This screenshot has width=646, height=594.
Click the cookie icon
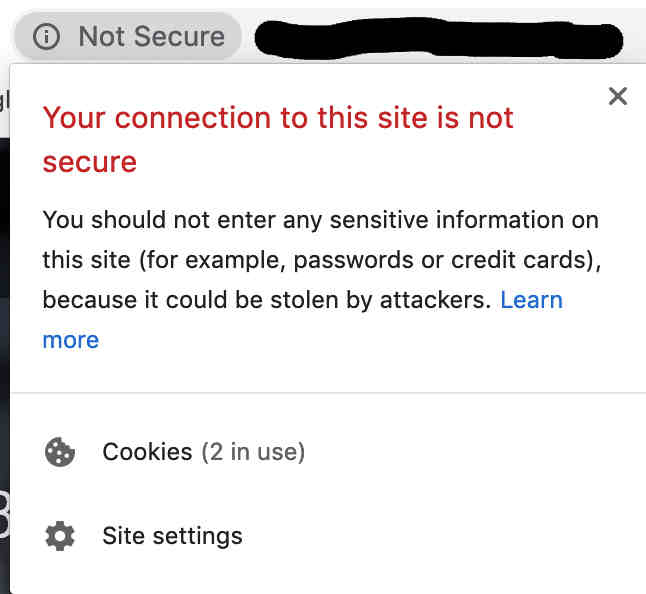[60, 452]
